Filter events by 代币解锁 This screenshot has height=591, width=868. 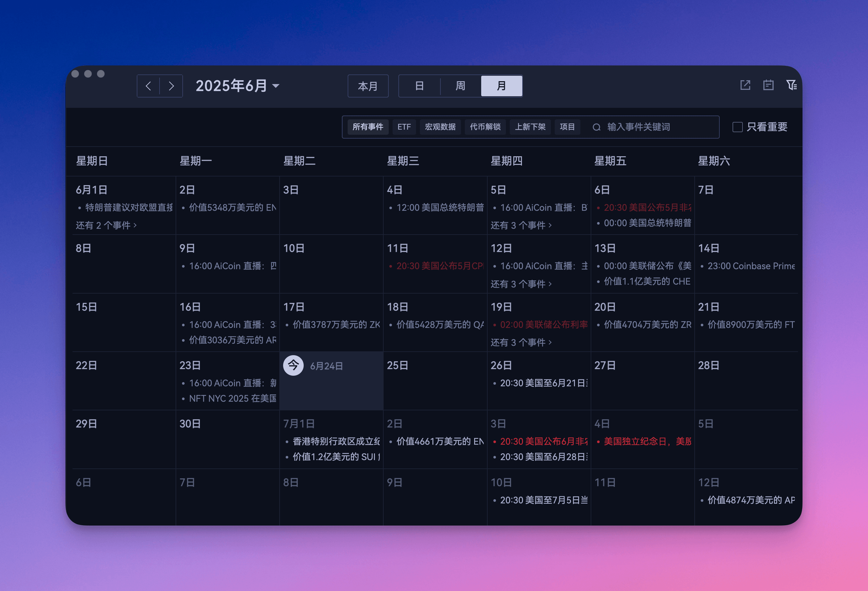click(x=485, y=127)
